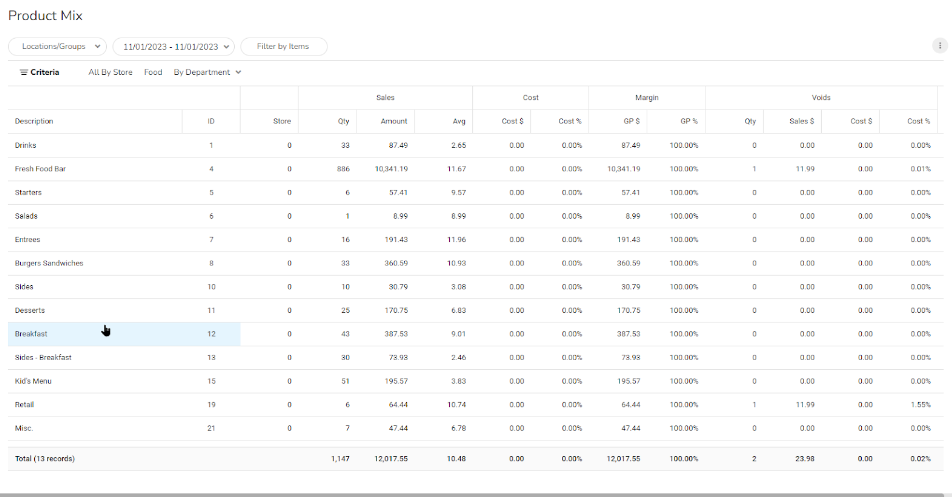
Task: Sort by the ID column header
Action: (211, 122)
